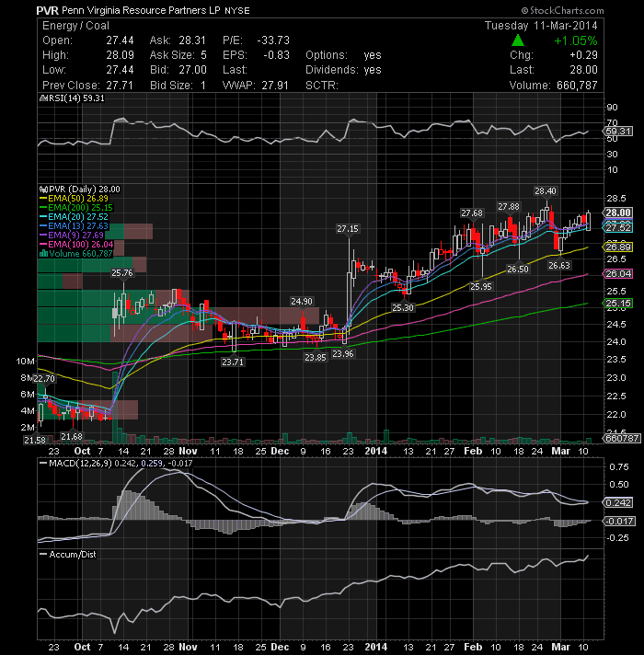Select the P/E value -33.73

[273, 40]
